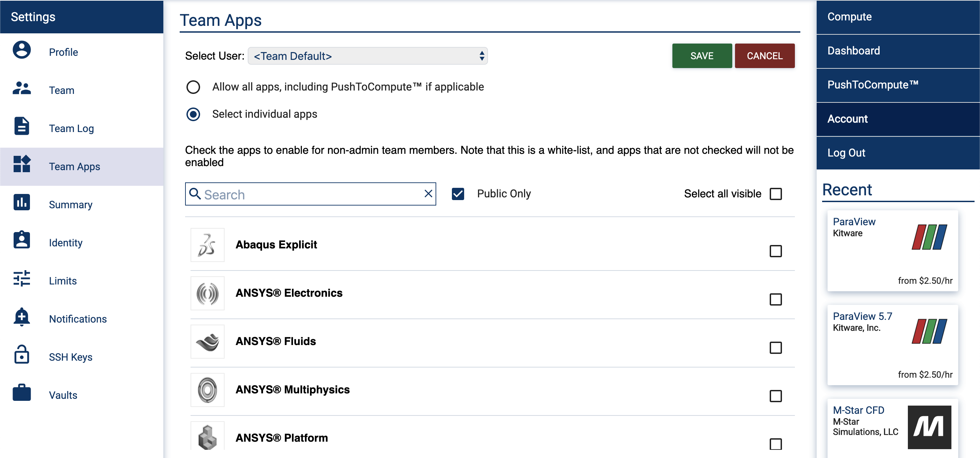Image resolution: width=980 pixels, height=458 pixels.
Task: Open the Vaults link
Action: coord(63,395)
